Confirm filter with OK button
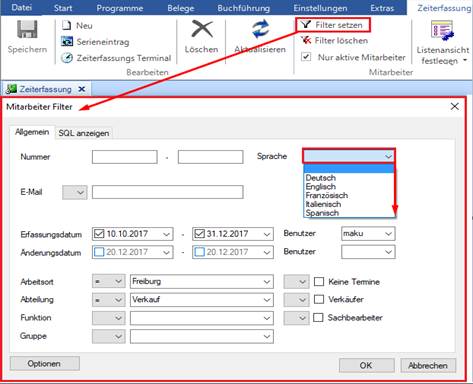 tap(366, 365)
